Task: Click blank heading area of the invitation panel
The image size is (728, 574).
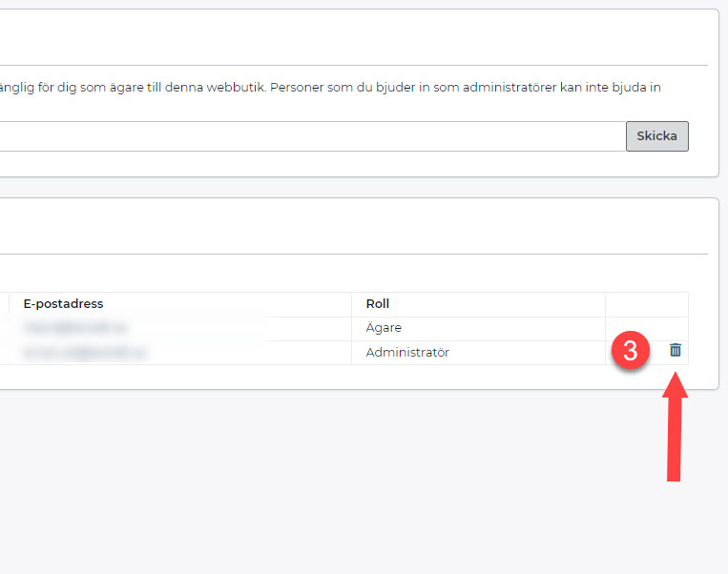Action: click(x=353, y=38)
